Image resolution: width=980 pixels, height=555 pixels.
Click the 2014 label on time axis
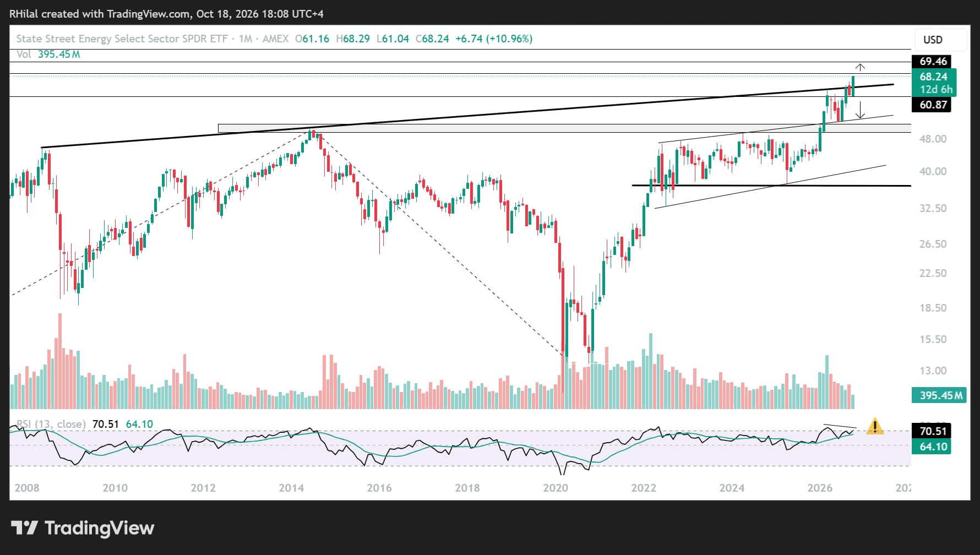click(291, 488)
